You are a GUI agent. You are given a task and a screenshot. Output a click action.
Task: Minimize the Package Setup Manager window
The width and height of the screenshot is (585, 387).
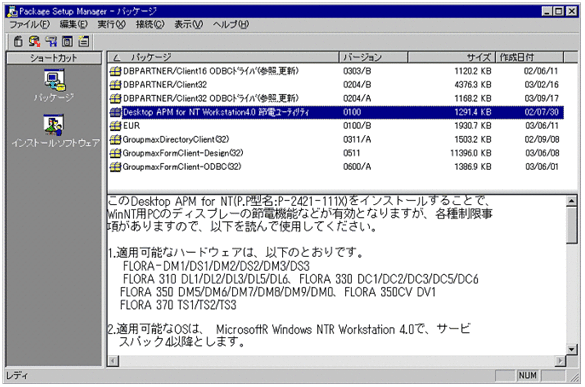547,12
